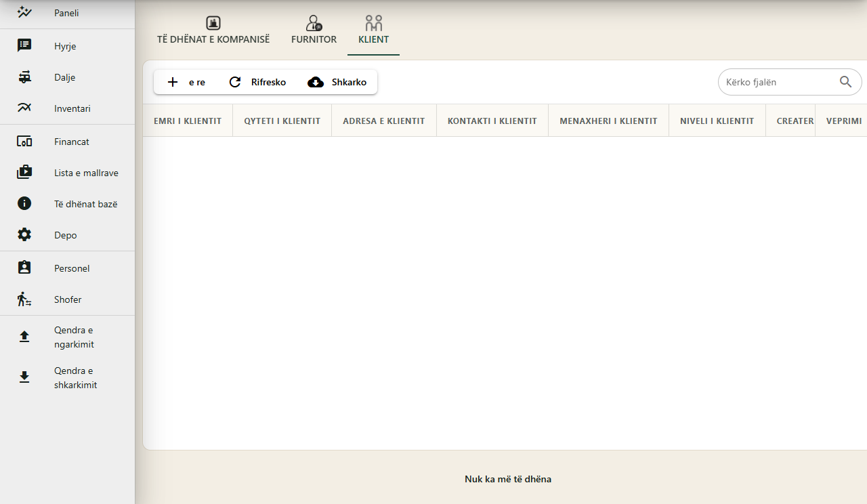Click the 'e re' add button label
Viewport: 867px width, 504px height.
(x=197, y=82)
